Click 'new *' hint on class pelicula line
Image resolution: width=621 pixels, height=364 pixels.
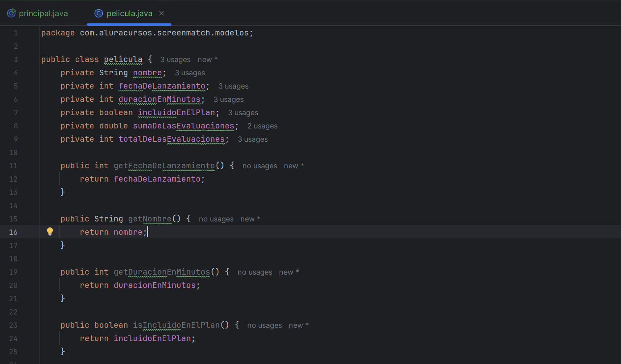click(x=208, y=60)
